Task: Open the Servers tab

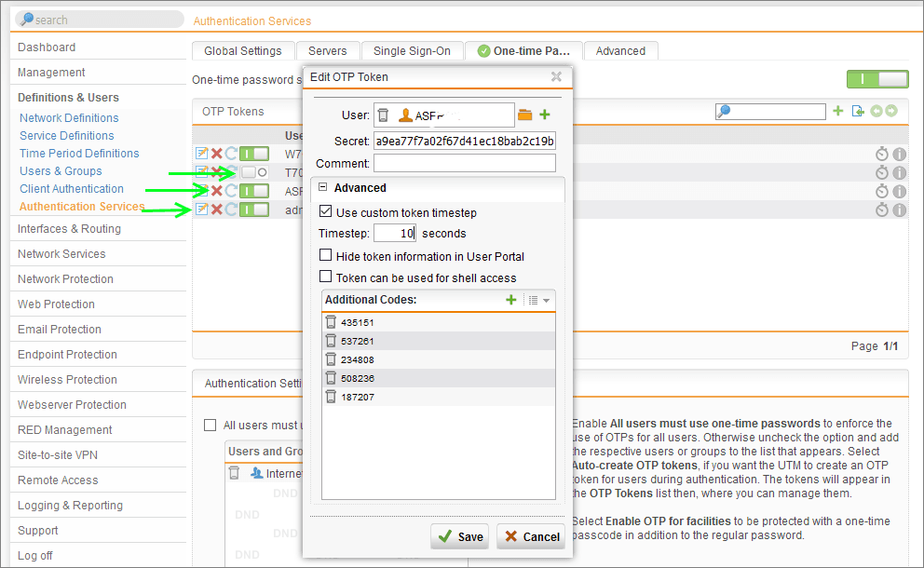Action: pyautogui.click(x=327, y=50)
